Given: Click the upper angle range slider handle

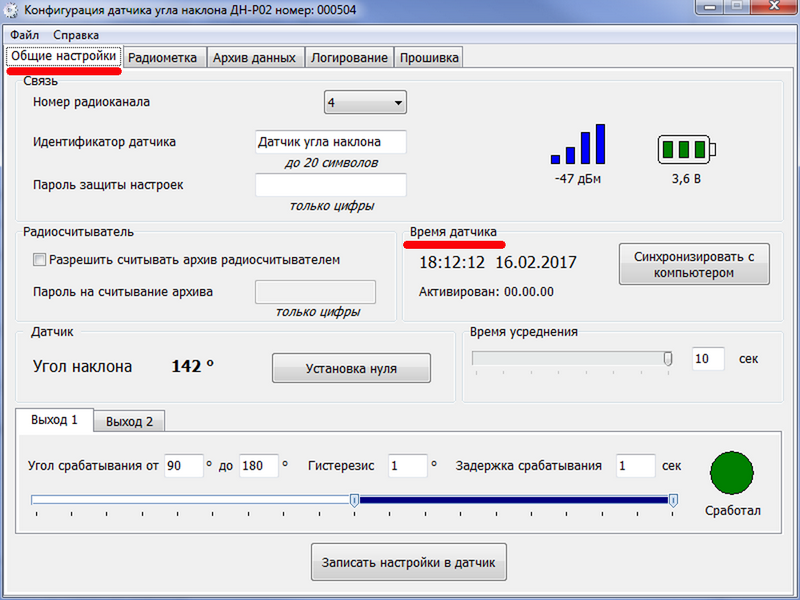Looking at the screenshot, I should click(673, 500).
